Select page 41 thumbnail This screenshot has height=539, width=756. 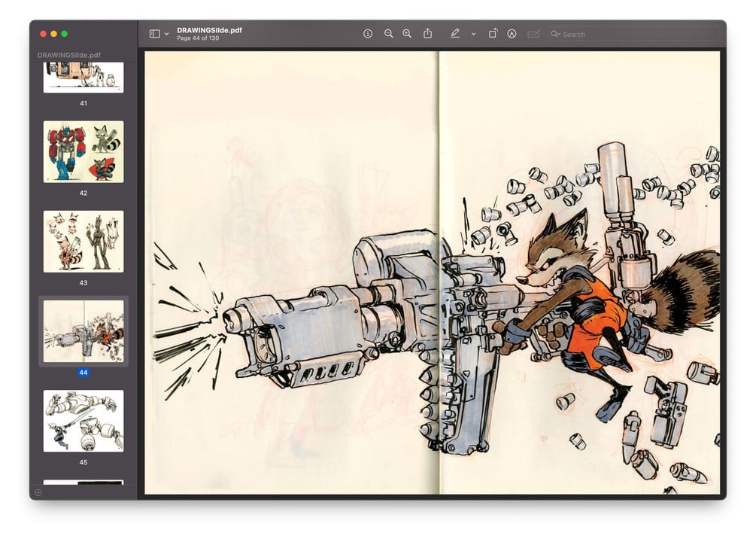(x=83, y=78)
